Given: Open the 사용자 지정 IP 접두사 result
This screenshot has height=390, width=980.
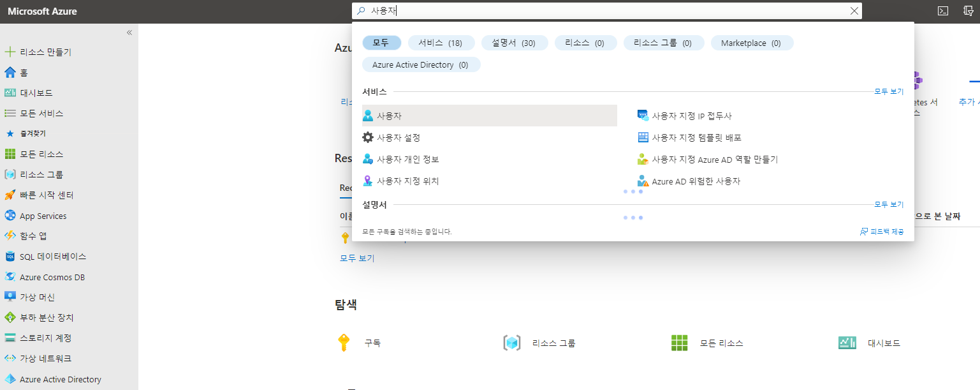Looking at the screenshot, I should (684, 116).
